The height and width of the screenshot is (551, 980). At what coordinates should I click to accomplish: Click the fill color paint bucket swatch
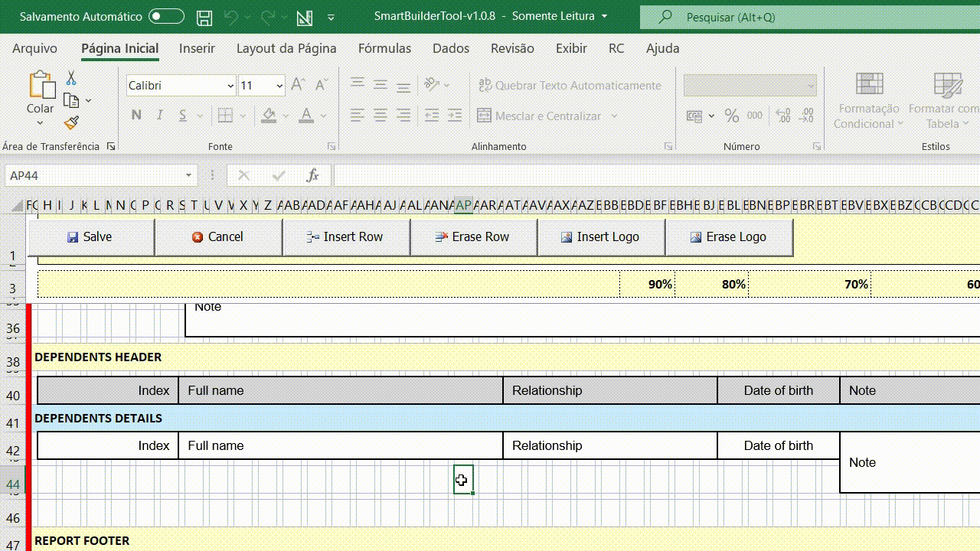(x=269, y=116)
